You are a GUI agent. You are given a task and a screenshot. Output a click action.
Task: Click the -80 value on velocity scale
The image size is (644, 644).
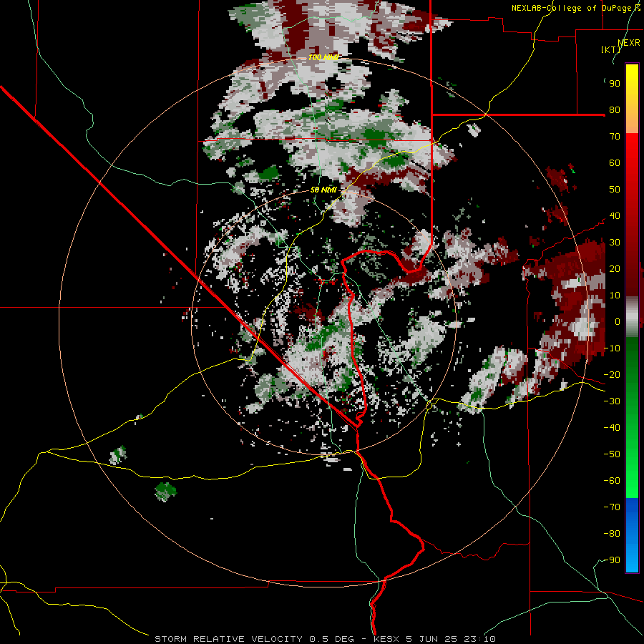[x=612, y=534]
